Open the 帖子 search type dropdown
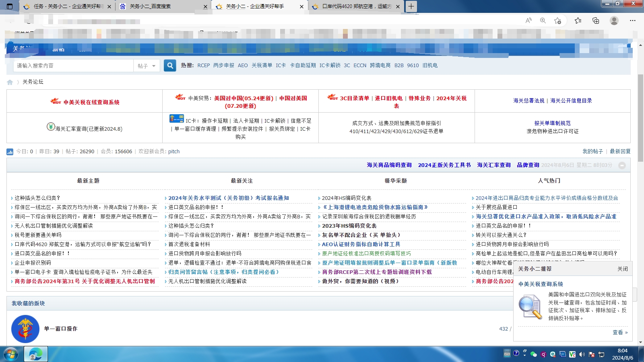Screen dimensions: 644x362 click(147, 66)
